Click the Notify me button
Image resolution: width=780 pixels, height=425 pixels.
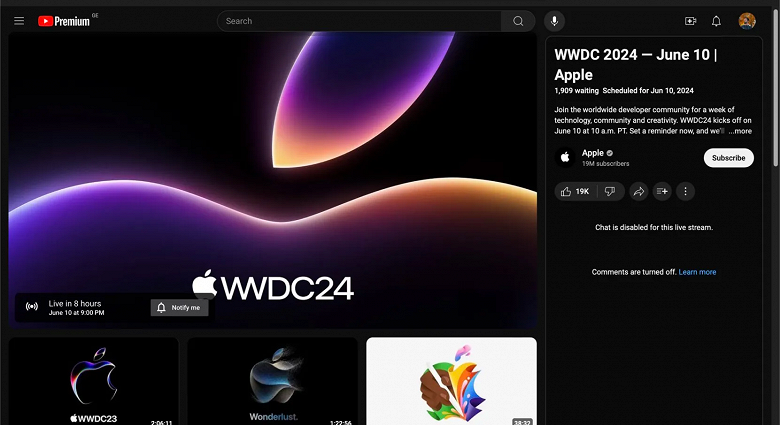(x=180, y=308)
